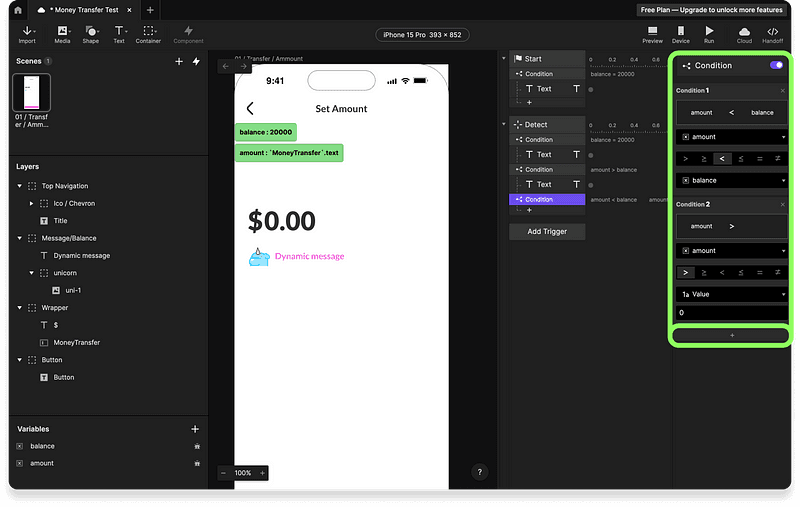This screenshot has height=507, width=800.
Task: Toggle the Condition enable switch
Action: pyautogui.click(x=776, y=65)
